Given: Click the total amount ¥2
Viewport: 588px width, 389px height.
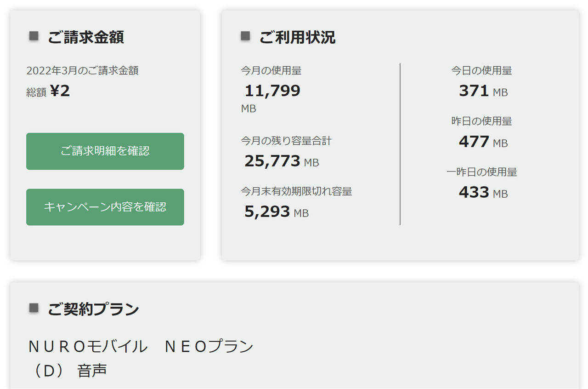Looking at the screenshot, I should point(60,91).
